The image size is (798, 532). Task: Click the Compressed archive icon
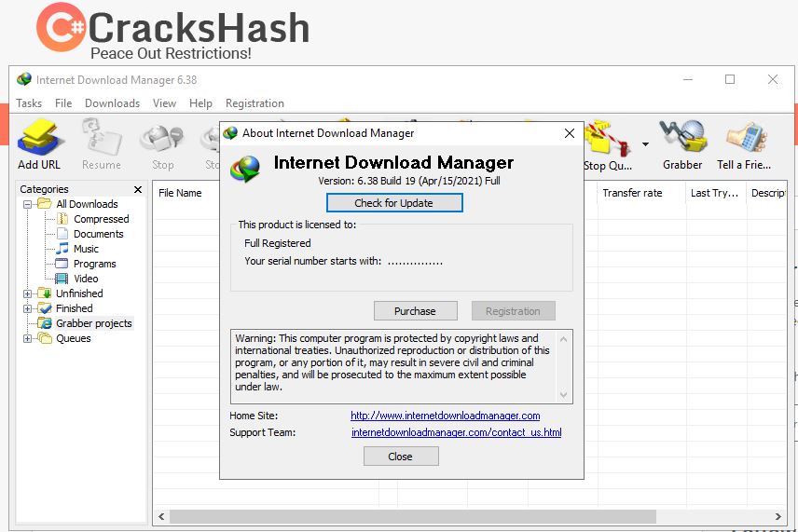click(62, 219)
